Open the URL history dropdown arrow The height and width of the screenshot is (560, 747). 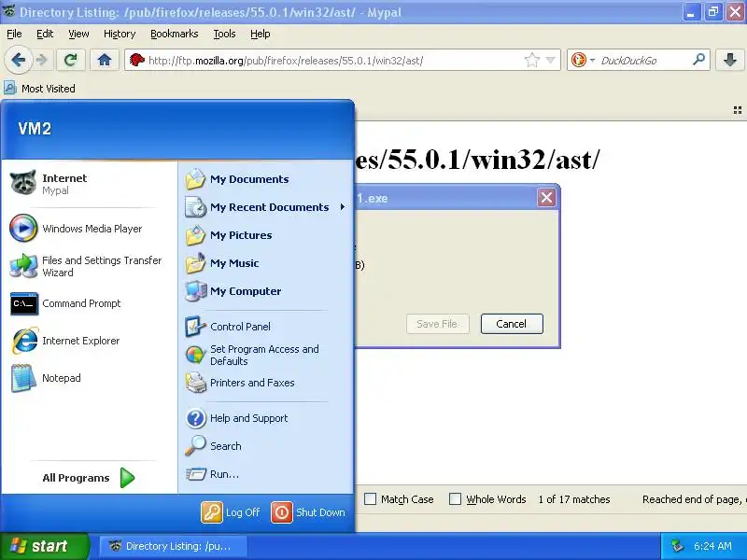(551, 60)
